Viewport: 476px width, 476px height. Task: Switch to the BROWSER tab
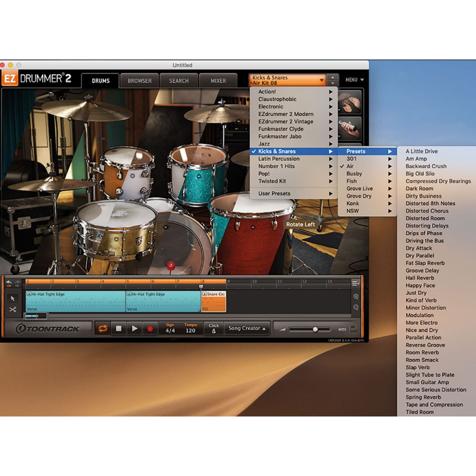coord(139,80)
